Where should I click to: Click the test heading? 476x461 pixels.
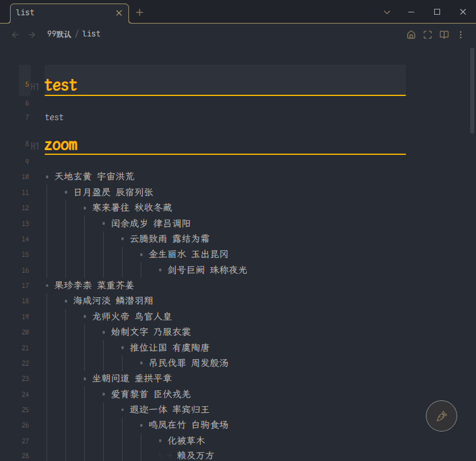pos(61,85)
